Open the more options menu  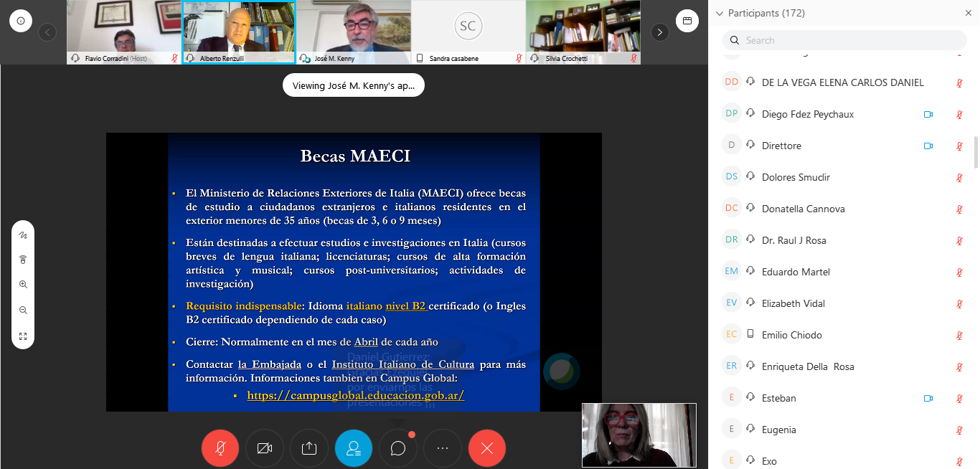point(443,448)
